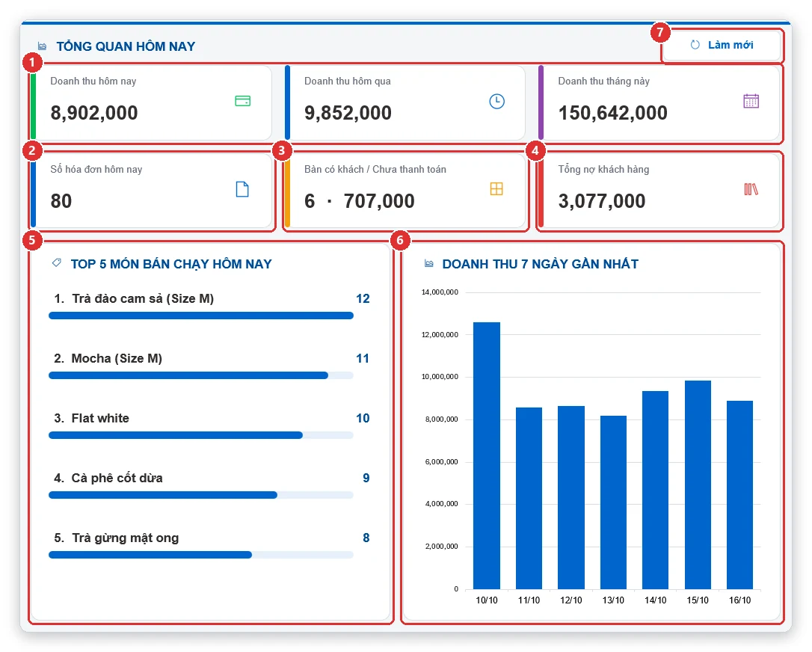Click the document icon in Số hóa đơn hôm nay
812x652 pixels.
pos(242,189)
